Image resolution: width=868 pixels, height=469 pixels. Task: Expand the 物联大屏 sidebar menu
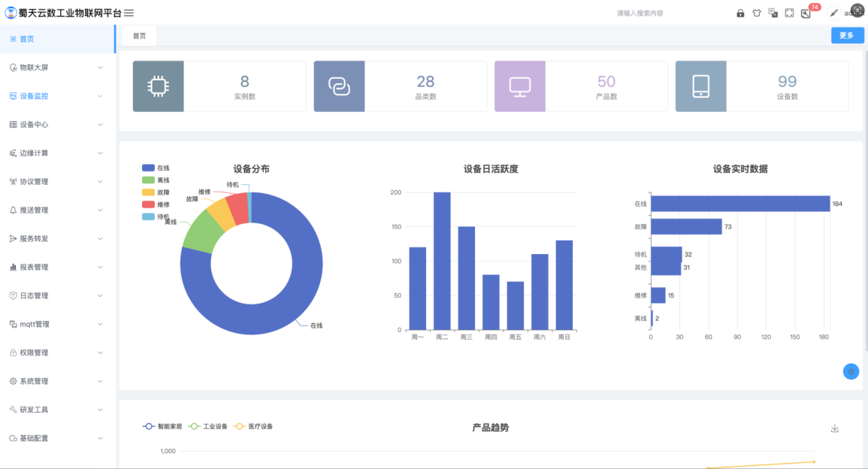[57, 68]
